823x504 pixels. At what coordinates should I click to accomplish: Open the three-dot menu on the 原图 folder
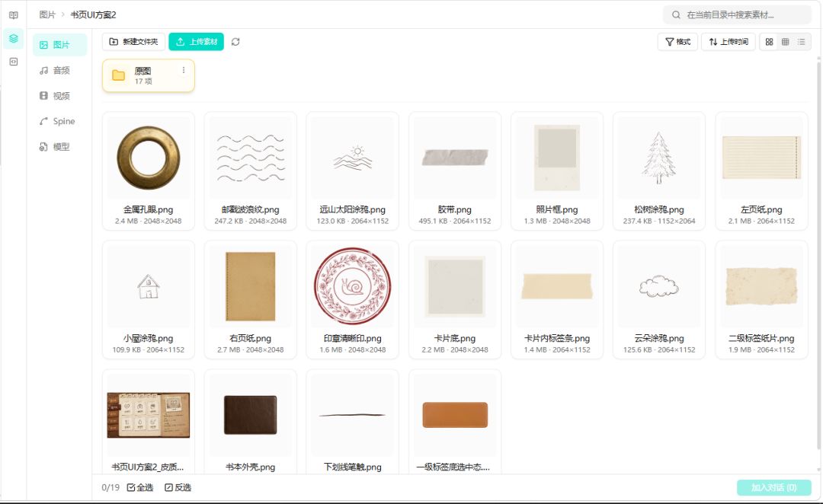(183, 70)
